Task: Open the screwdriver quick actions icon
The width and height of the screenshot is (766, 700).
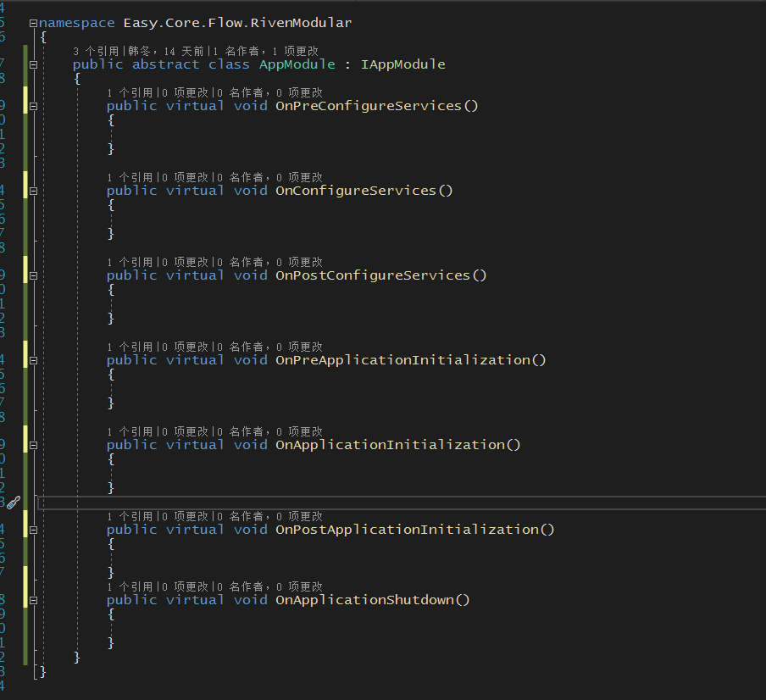Action: 14,503
